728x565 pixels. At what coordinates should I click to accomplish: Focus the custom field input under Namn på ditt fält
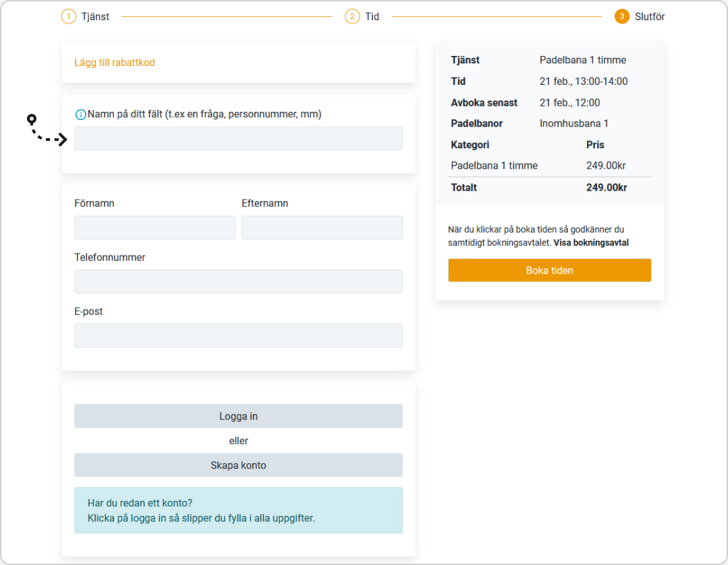pyautogui.click(x=238, y=138)
